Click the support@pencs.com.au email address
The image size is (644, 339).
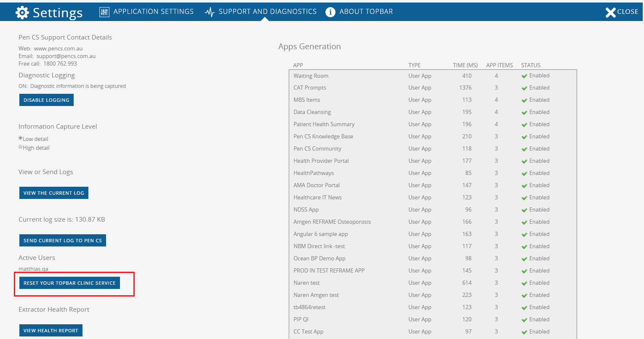pos(66,56)
